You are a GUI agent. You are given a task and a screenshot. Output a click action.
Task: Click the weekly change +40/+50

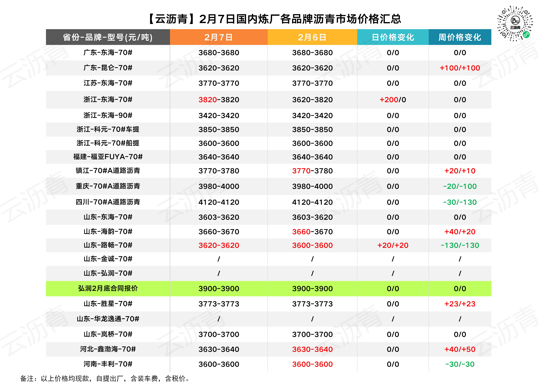[460, 349]
